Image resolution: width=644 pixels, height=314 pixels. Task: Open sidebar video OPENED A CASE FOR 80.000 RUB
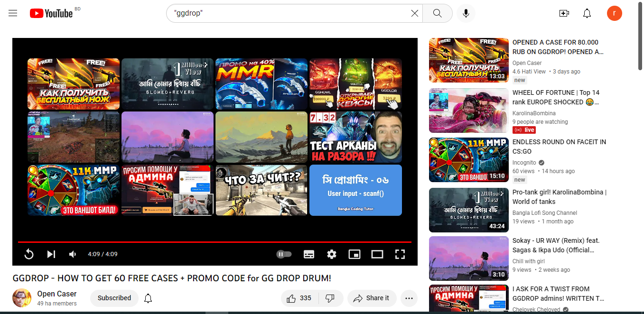[x=558, y=47]
